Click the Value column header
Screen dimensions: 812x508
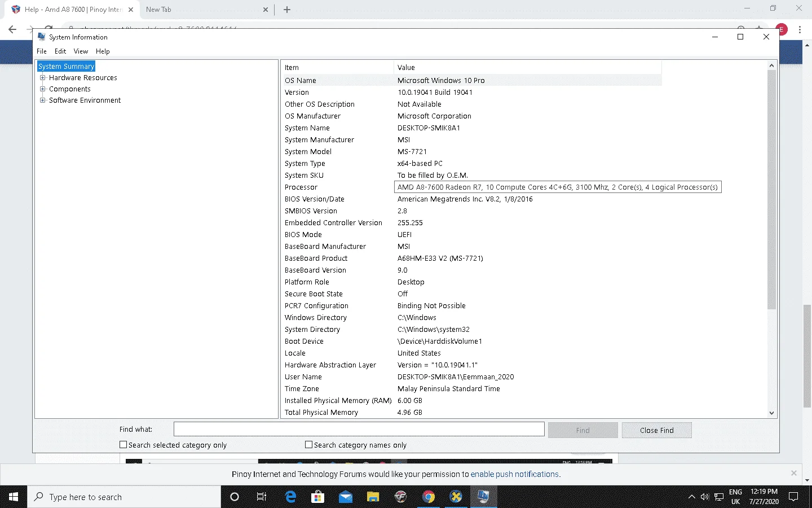click(x=527, y=68)
